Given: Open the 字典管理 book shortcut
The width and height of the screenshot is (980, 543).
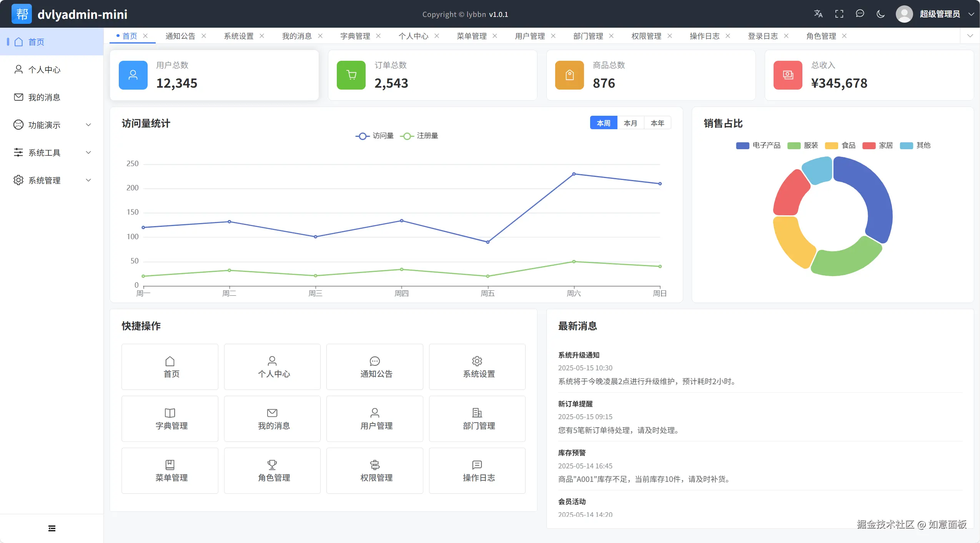Looking at the screenshot, I should click(x=170, y=418).
